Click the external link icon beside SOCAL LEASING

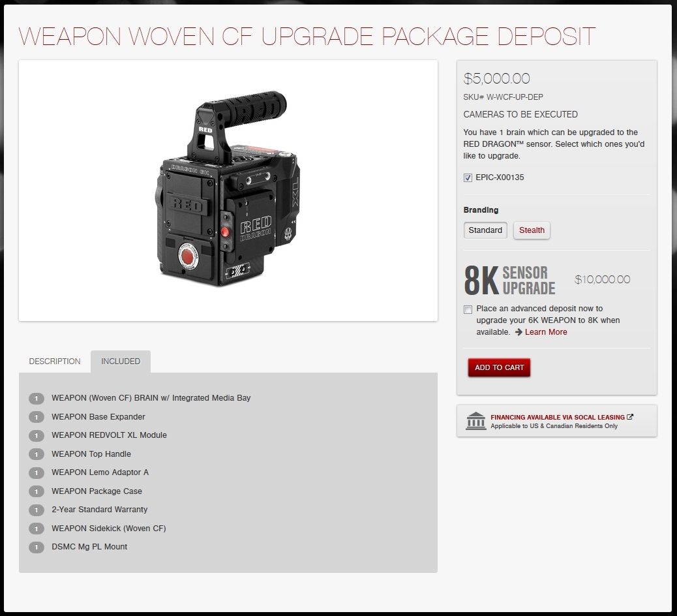point(630,417)
